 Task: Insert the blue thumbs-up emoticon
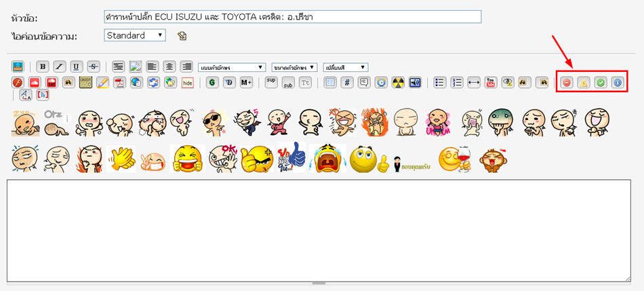[x=291, y=158]
